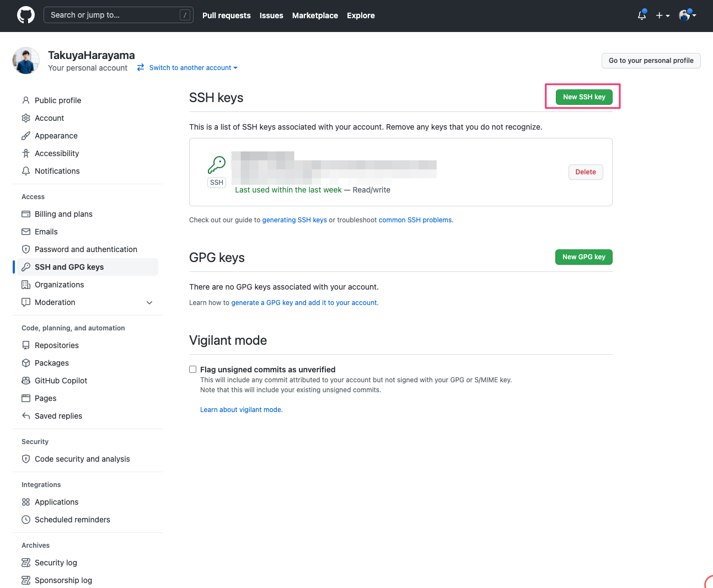
Task: Open the Switch to another account dropdown
Action: 187,67
